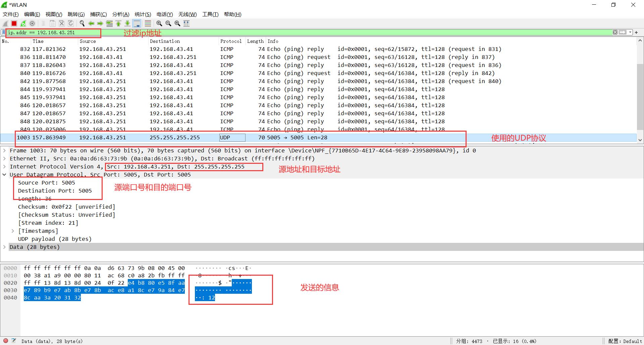Image resolution: width=644 pixels, height=345 pixels.
Task: Open the 无线(W) menu
Action: 187,14
